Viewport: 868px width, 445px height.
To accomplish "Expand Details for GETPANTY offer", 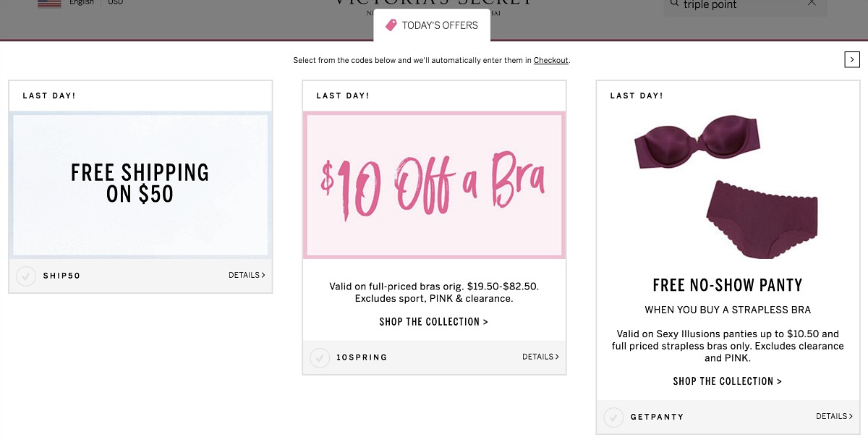I will tap(834, 416).
